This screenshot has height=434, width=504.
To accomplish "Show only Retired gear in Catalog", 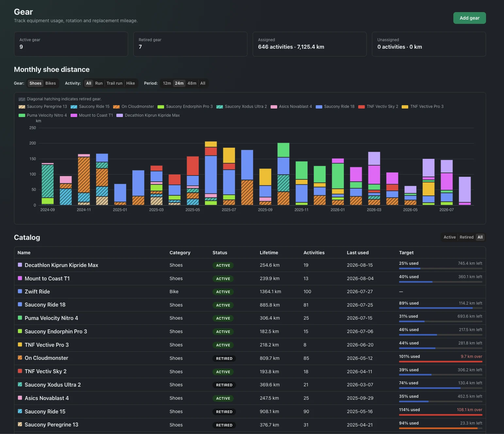I will tap(466, 237).
